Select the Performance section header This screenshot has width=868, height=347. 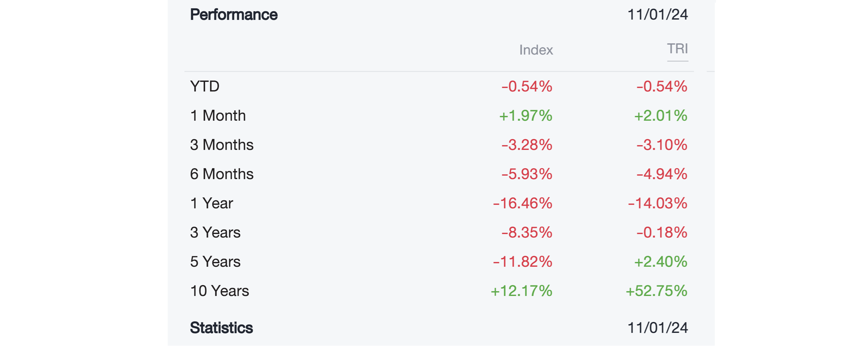click(234, 14)
